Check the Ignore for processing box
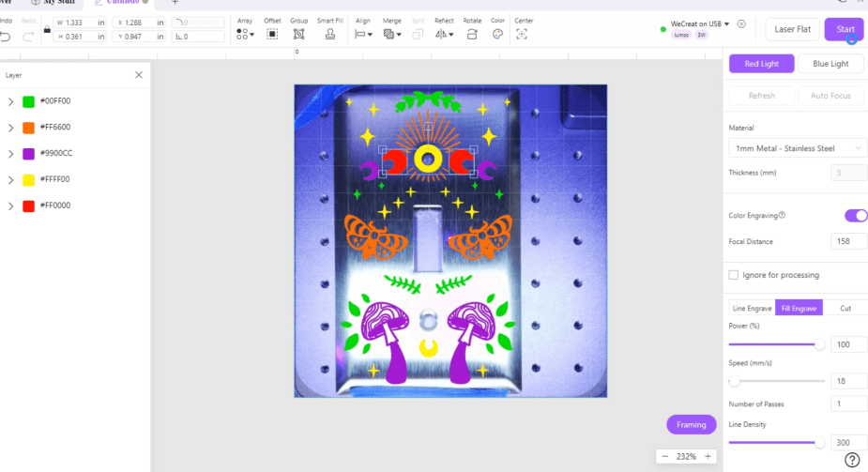 pos(734,275)
